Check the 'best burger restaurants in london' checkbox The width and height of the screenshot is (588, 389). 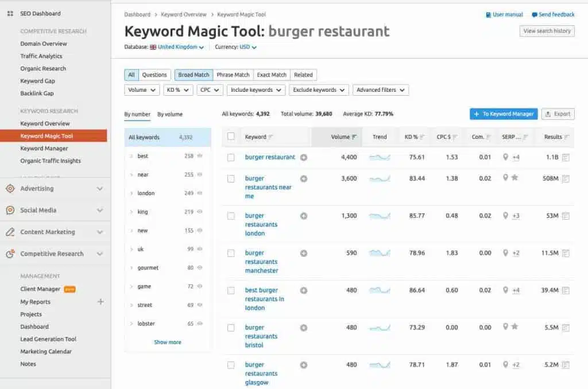[x=231, y=290]
